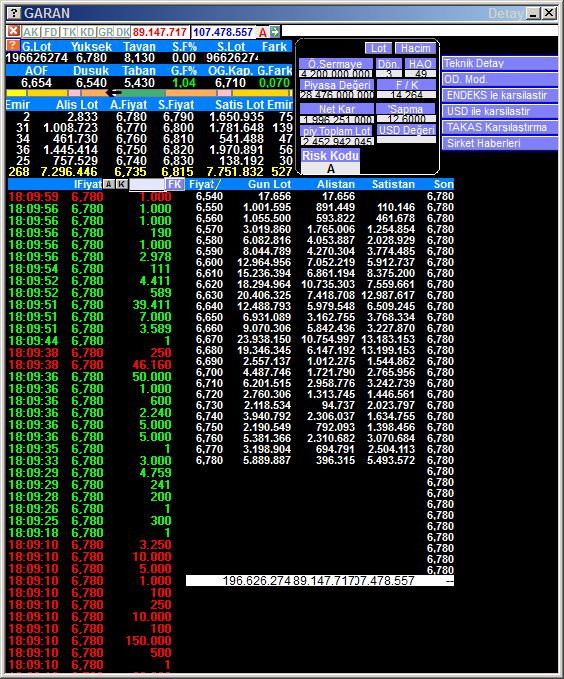Image resolution: width=564 pixels, height=679 pixels.
Task: Click the gray question mark icon in title bar
Action: click(x=14, y=13)
